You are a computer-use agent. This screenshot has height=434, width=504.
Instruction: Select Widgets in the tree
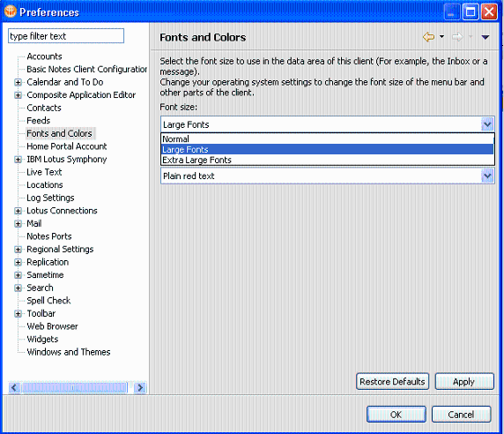[x=42, y=340]
